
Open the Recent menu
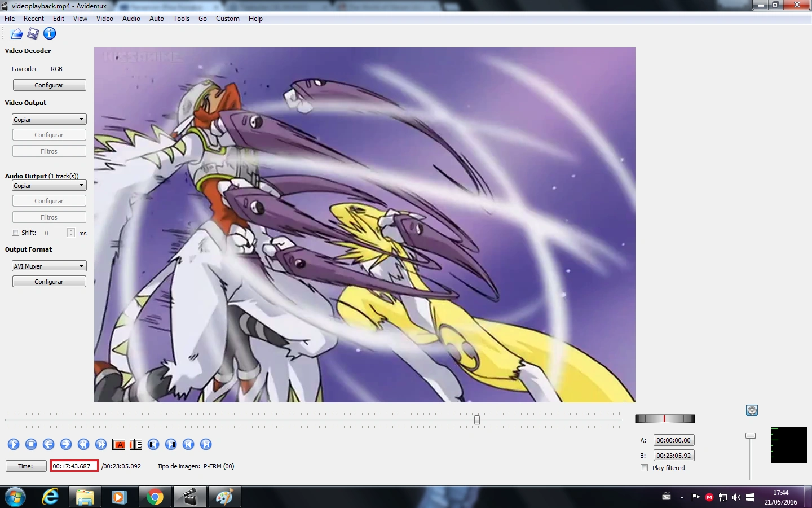click(34, 19)
